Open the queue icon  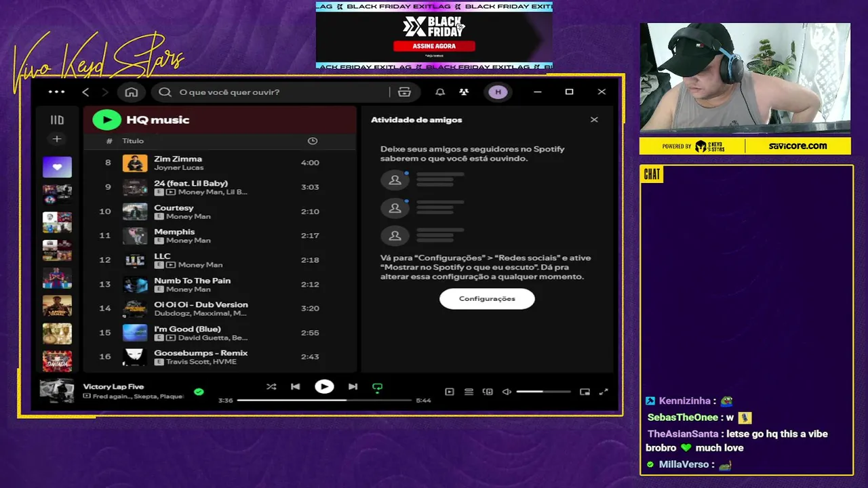point(469,392)
